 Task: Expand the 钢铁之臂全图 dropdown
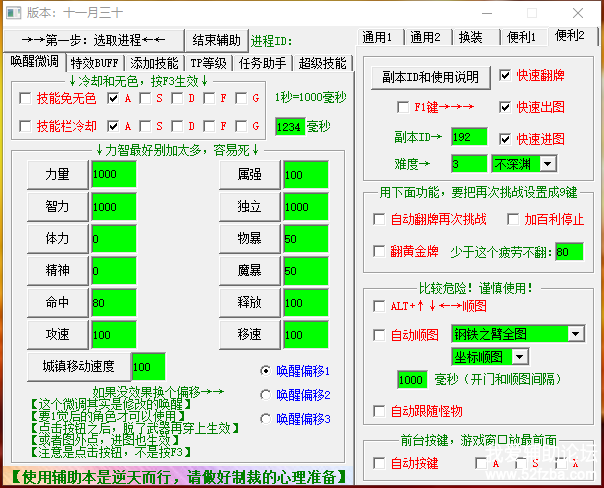pos(576,334)
